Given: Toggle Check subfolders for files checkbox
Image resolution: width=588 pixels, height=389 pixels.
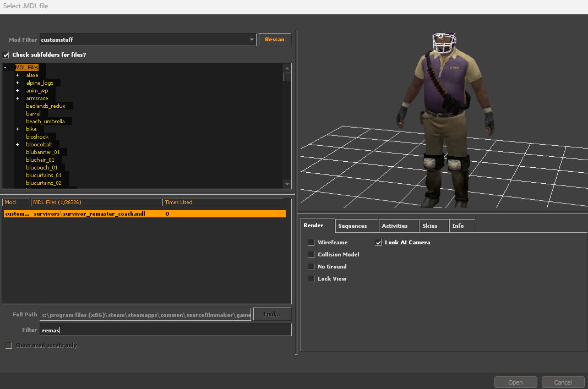Looking at the screenshot, I should point(6,54).
